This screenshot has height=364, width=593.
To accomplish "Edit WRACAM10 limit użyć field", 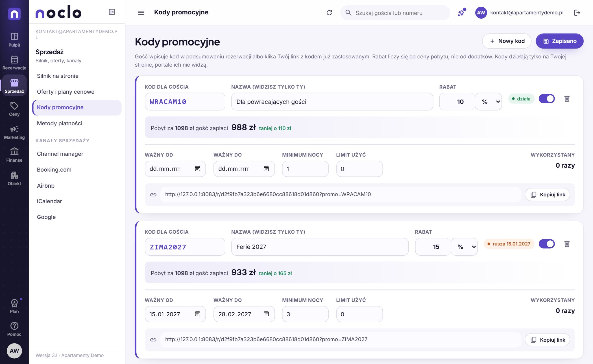I will [359, 169].
